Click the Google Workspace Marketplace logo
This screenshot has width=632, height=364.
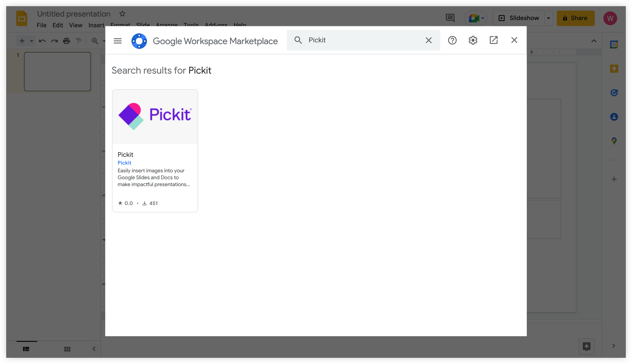(139, 41)
